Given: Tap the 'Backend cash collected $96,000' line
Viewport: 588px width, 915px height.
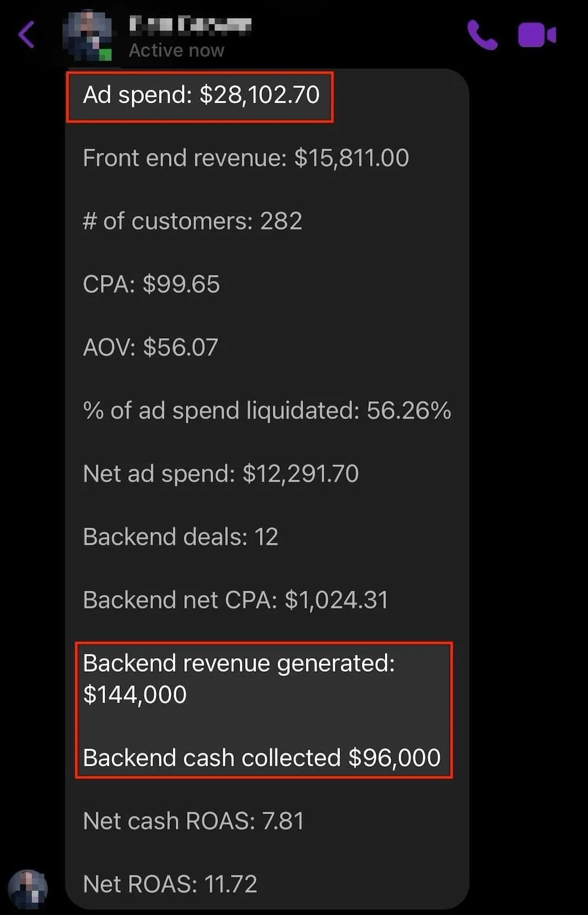Looking at the screenshot, I should coord(262,758).
